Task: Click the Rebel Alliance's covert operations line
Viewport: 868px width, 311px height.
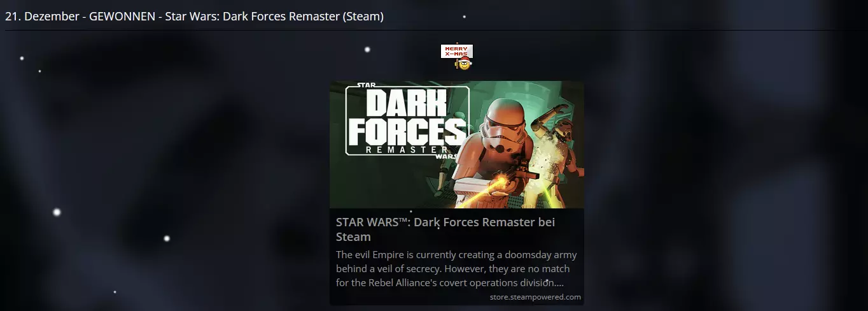Action: 450,283
